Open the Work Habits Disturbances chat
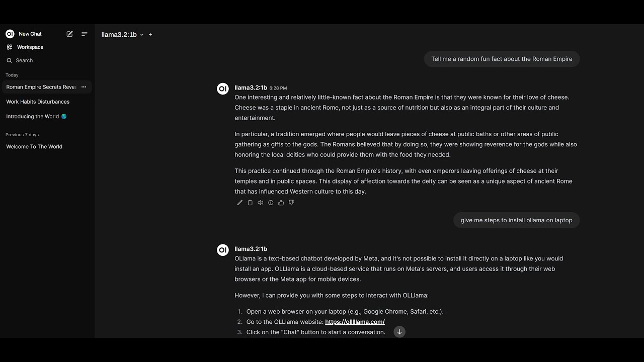The height and width of the screenshot is (362, 644). click(38, 102)
